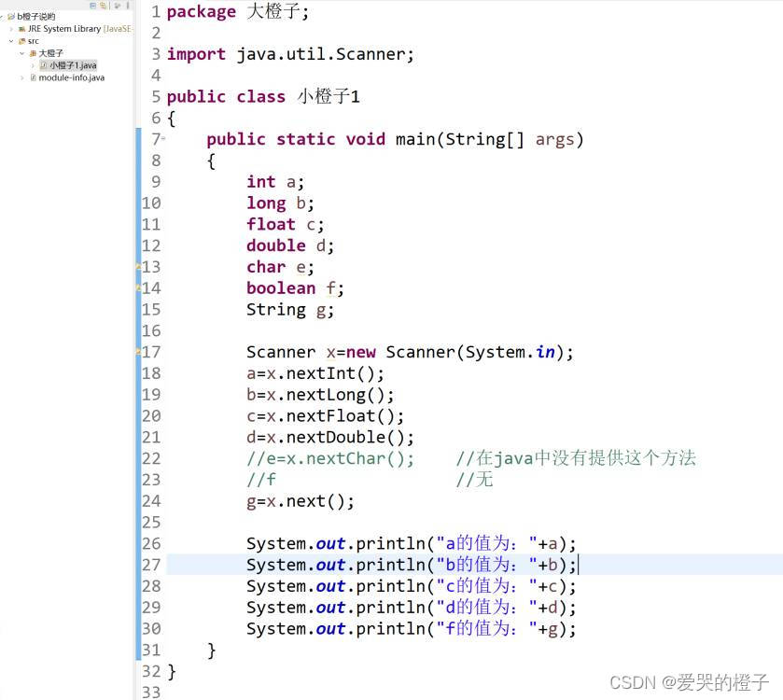Viewport: 783px width, 700px height.
Task: Click the 小橙子1.java file icon
Action: point(44,65)
